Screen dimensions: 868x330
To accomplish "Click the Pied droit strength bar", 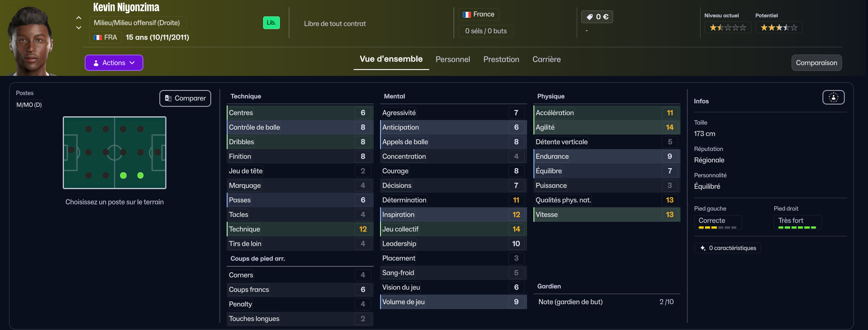I will pos(797,227).
